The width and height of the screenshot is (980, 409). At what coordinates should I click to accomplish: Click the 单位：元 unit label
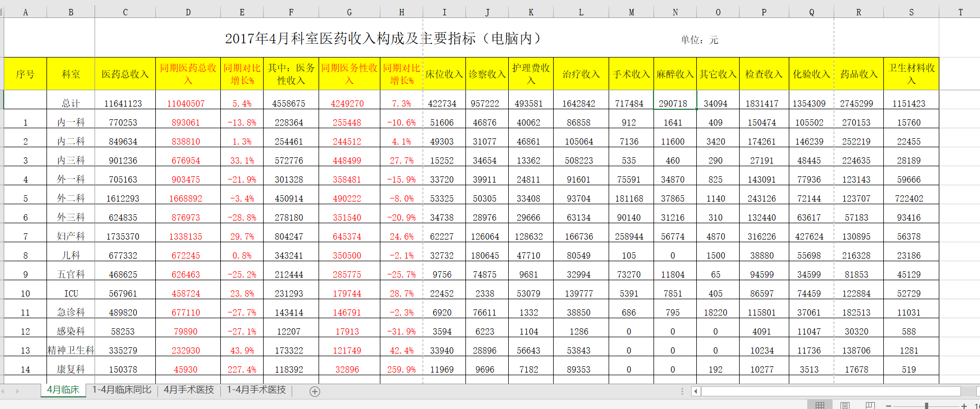click(699, 40)
